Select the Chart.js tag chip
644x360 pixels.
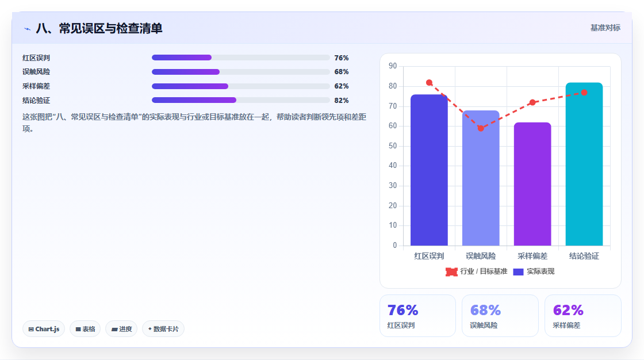[44, 329]
